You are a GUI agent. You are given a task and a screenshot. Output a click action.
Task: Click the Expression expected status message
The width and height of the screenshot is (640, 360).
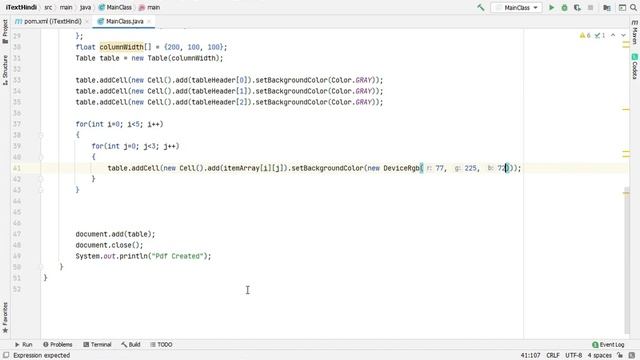pos(42,355)
